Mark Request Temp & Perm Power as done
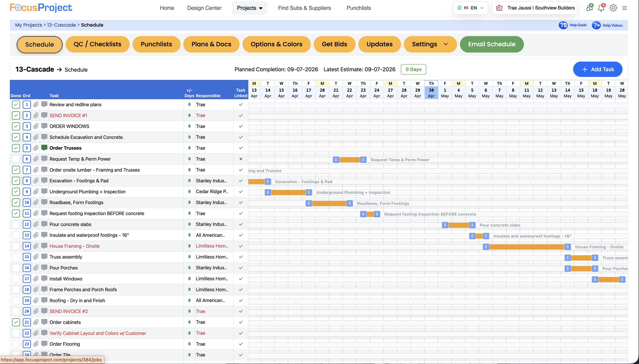Screen dimensions: 639x364 [16, 159]
